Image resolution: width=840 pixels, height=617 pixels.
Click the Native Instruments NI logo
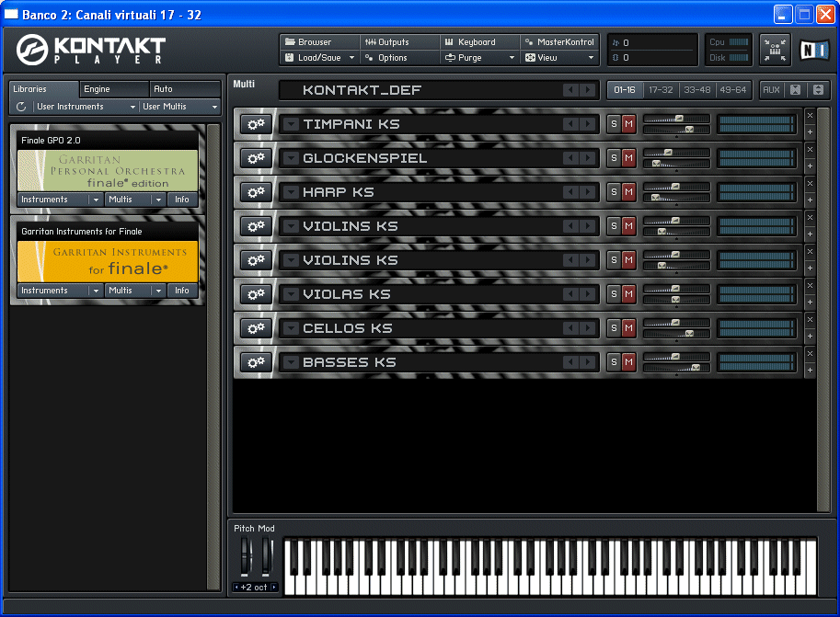814,51
